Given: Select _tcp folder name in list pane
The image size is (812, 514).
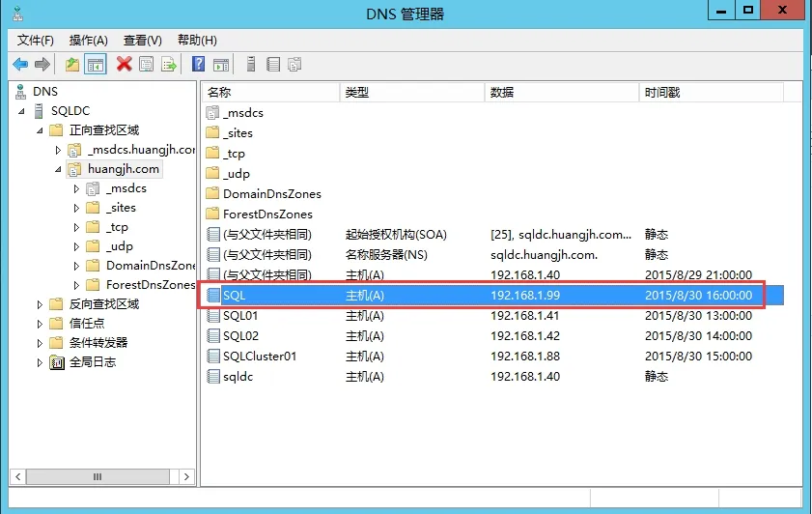Looking at the screenshot, I should pos(234,154).
